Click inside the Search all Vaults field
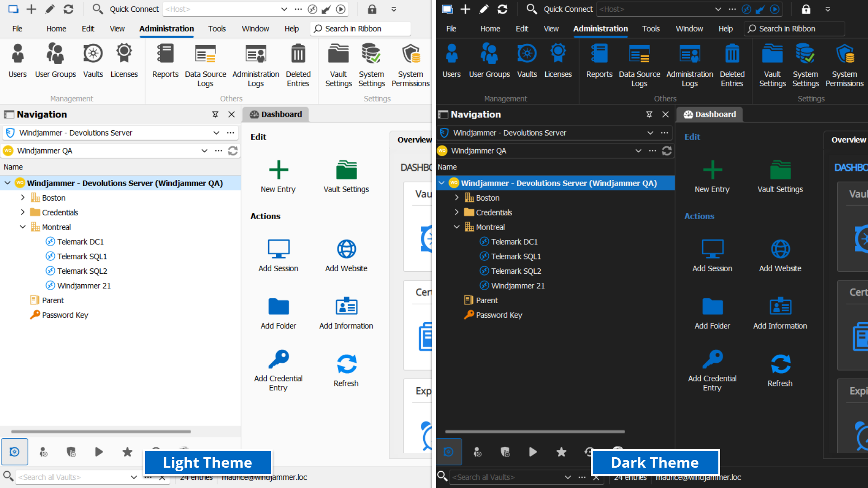Image resolution: width=868 pixels, height=488 pixels. click(72, 477)
